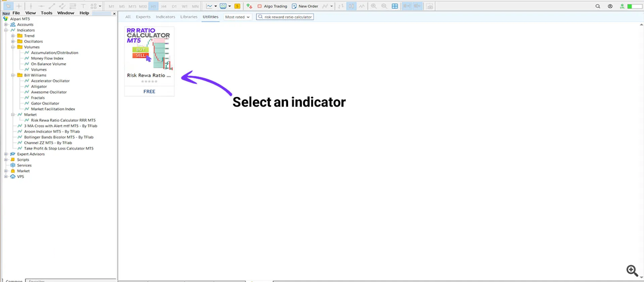The height and width of the screenshot is (282, 644).
Task: Zoom in the chart
Action: [374, 6]
